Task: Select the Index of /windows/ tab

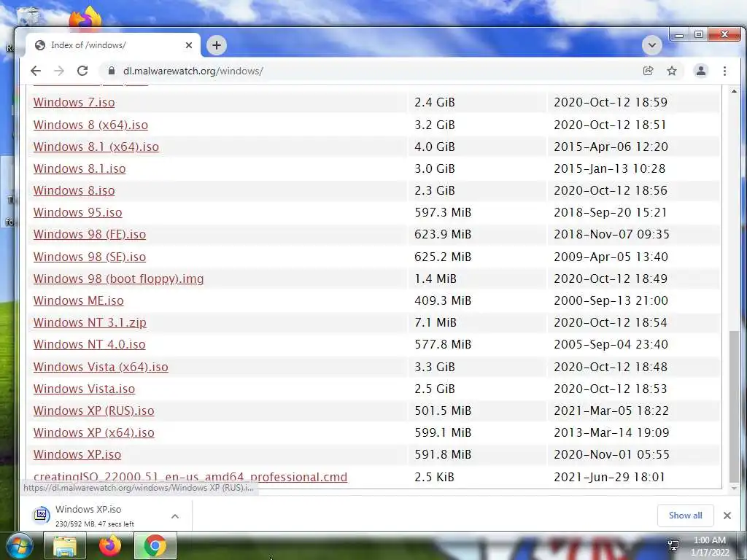Action: 113,45
